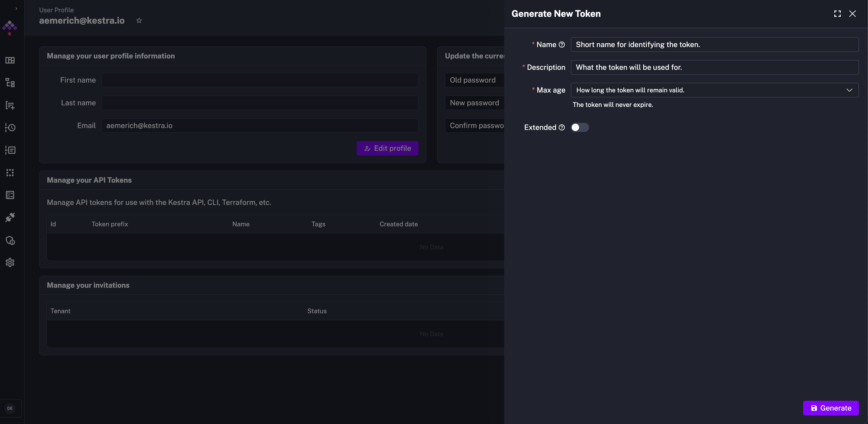
Task: Open the Apps dotted-grid icon
Action: pyautogui.click(x=10, y=173)
